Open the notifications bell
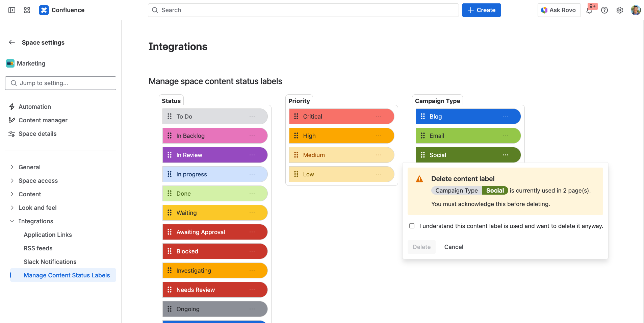 pyautogui.click(x=589, y=10)
